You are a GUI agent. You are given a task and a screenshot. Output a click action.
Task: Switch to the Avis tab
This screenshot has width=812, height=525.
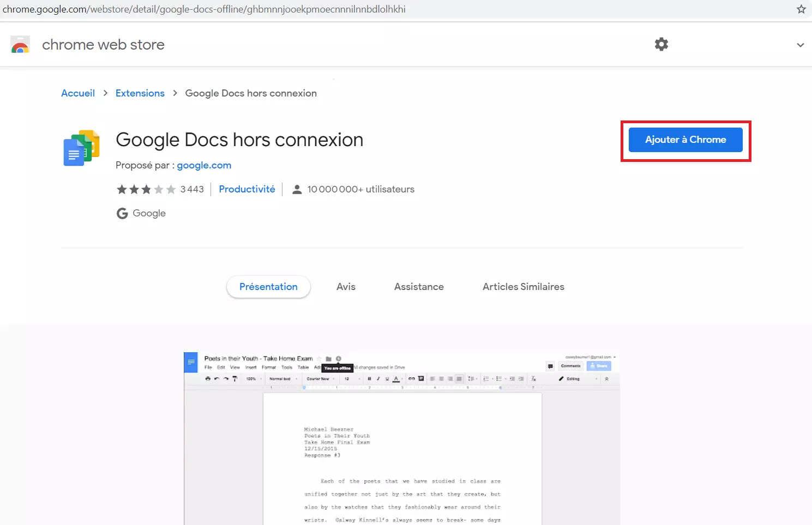pyautogui.click(x=346, y=287)
